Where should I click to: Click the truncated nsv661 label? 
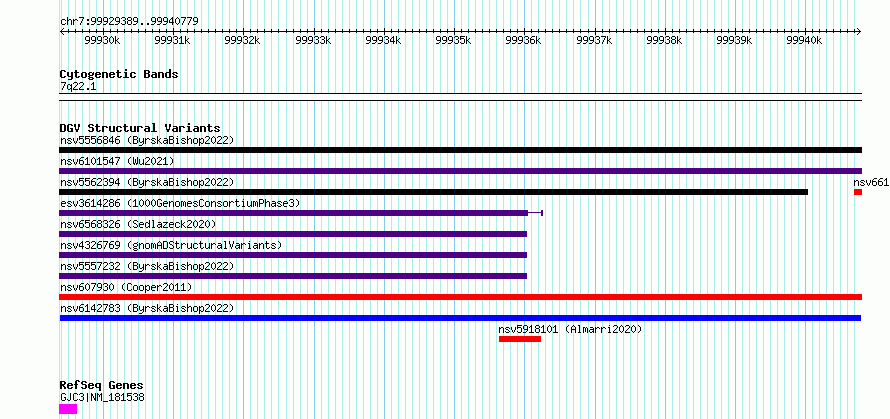coord(871,182)
